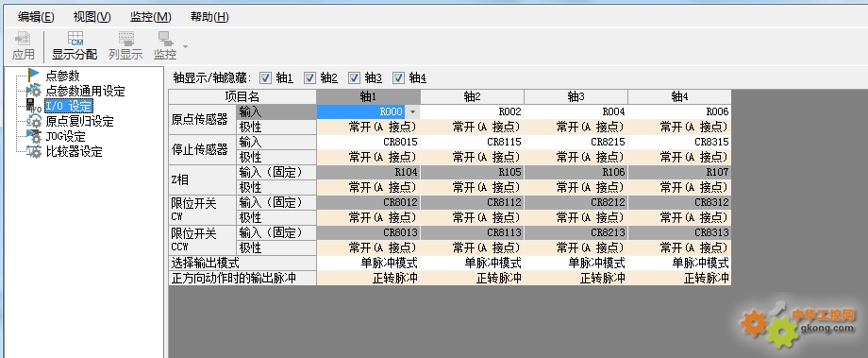Select the CR8115 stop sensor input cell
This screenshot has width=868, height=358.
tap(472, 142)
